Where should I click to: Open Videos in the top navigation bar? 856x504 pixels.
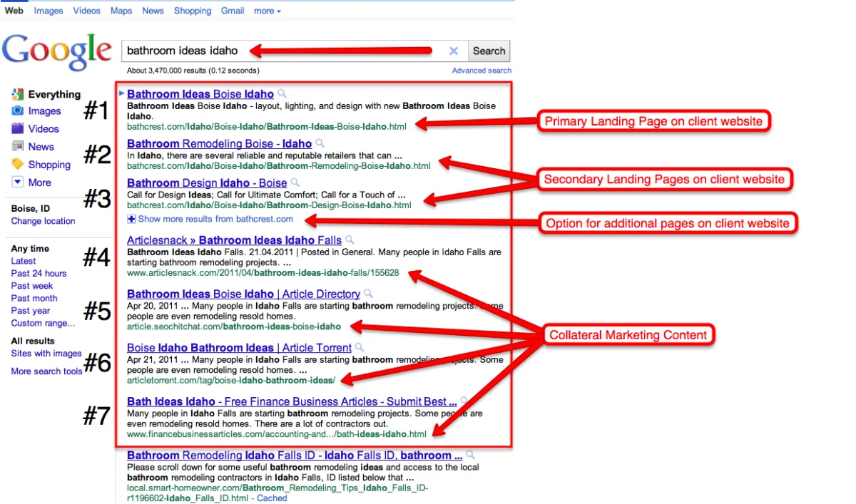click(x=87, y=11)
